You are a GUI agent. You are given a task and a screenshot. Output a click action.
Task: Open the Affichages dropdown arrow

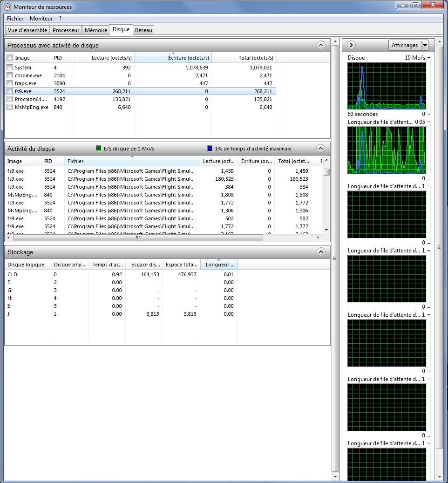pyautogui.click(x=425, y=45)
